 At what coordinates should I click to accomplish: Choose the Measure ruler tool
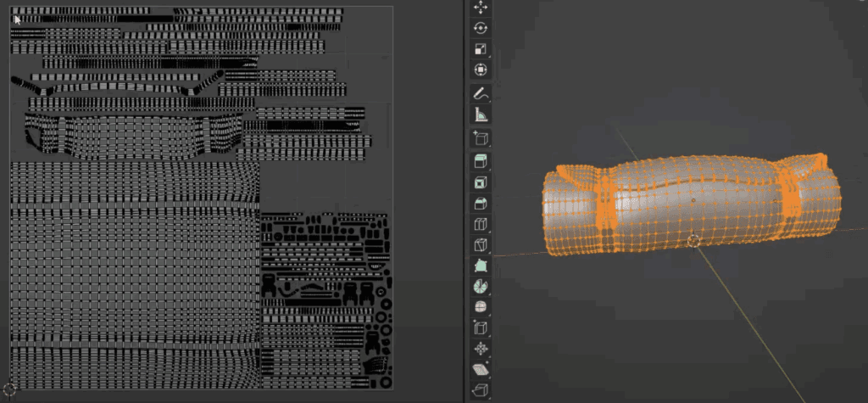pyautogui.click(x=480, y=115)
